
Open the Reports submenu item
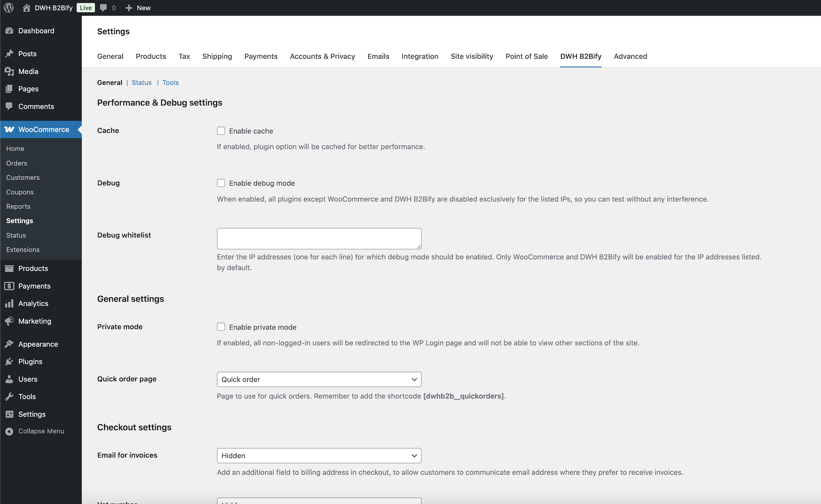[18, 206]
